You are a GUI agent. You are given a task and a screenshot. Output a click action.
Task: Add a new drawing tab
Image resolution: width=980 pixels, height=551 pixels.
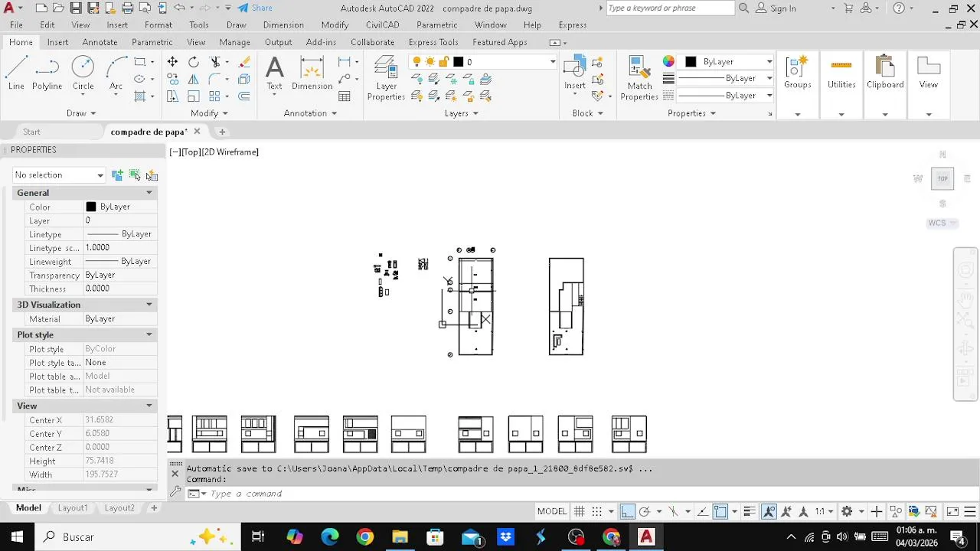222,132
